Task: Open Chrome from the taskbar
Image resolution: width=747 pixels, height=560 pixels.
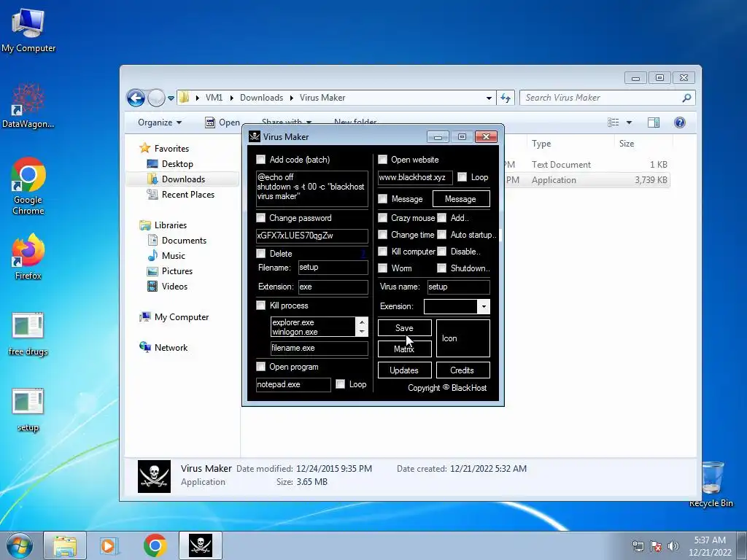Action: [x=155, y=545]
